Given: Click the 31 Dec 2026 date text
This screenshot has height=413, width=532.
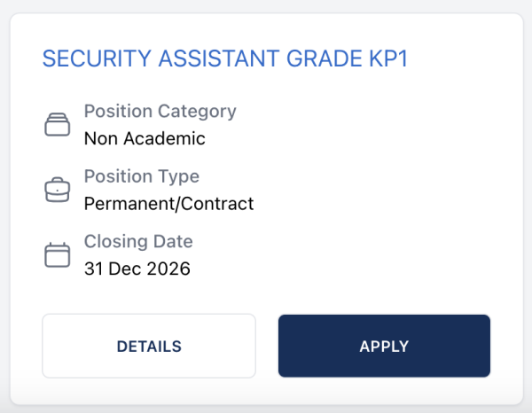Looking at the screenshot, I should tap(137, 269).
